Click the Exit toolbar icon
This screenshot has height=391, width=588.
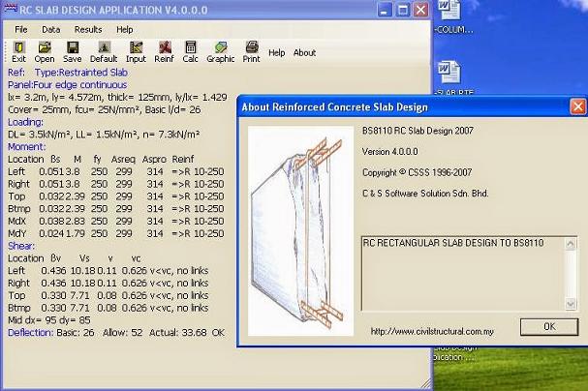click(x=18, y=51)
